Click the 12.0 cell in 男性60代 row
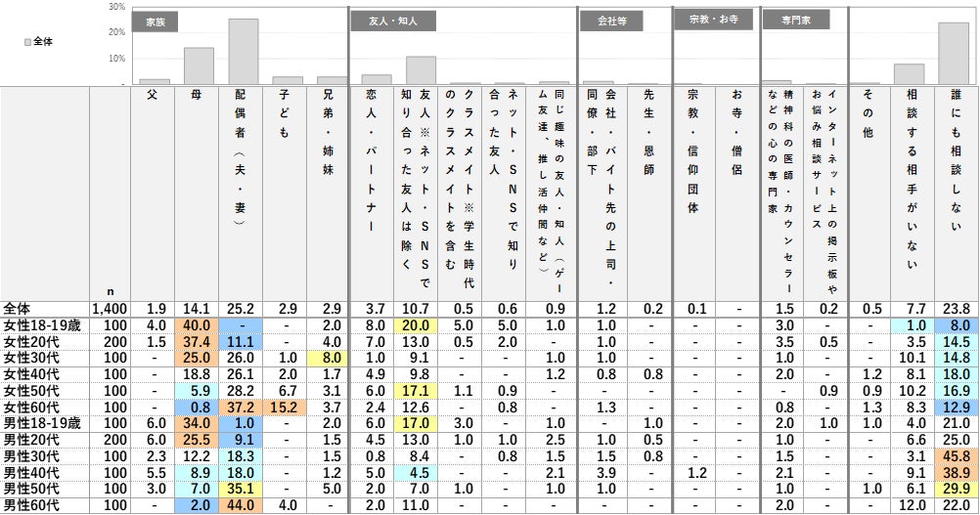This screenshot has width=980, height=515. 913,505
